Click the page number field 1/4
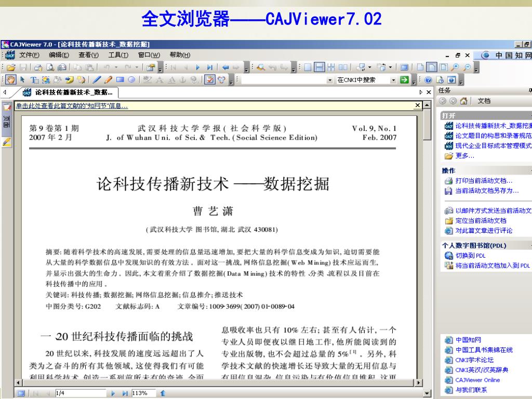This screenshot has height=399, width=532. pos(81,393)
